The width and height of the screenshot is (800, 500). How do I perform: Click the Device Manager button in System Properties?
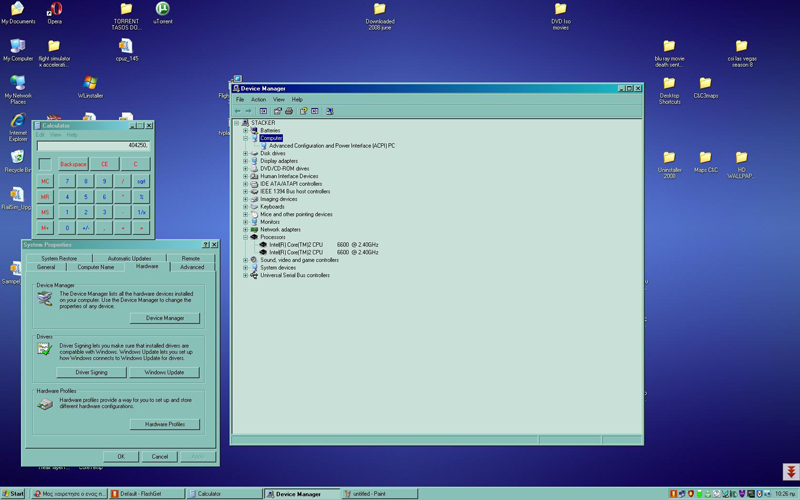[x=165, y=318]
